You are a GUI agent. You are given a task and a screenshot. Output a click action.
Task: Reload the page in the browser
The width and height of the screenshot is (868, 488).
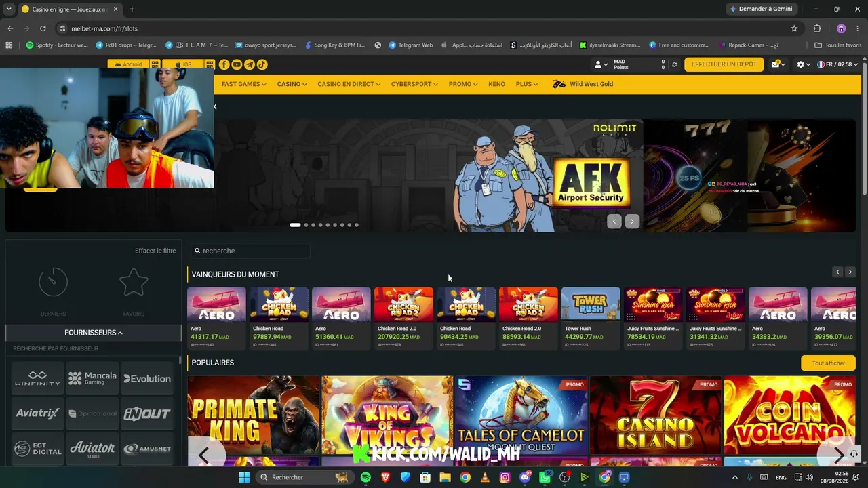tap(43, 28)
